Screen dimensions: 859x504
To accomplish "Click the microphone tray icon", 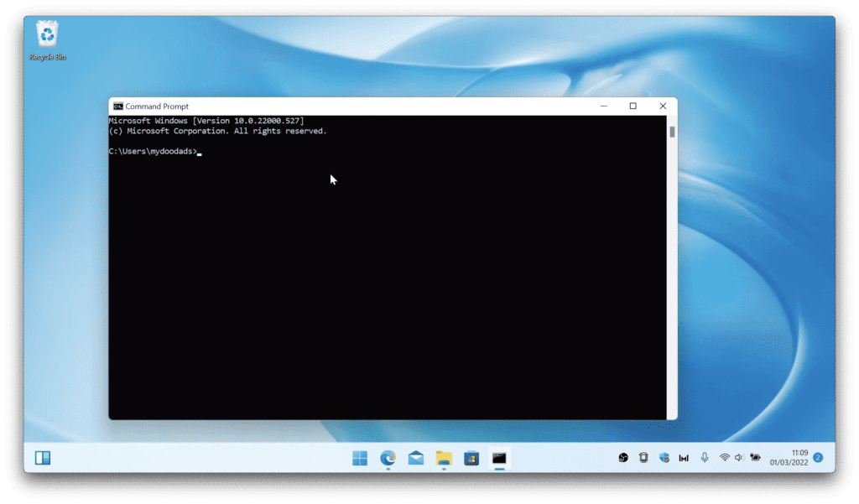I will (705, 457).
